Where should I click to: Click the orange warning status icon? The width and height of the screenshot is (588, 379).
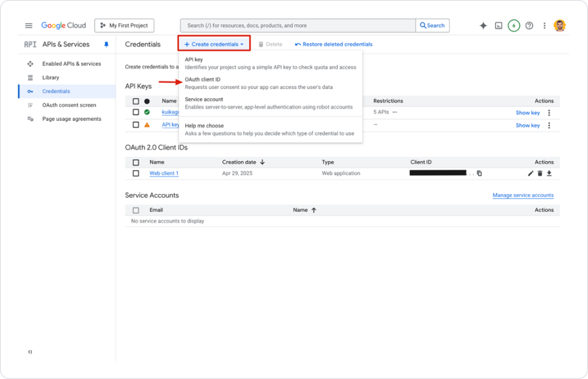point(147,125)
